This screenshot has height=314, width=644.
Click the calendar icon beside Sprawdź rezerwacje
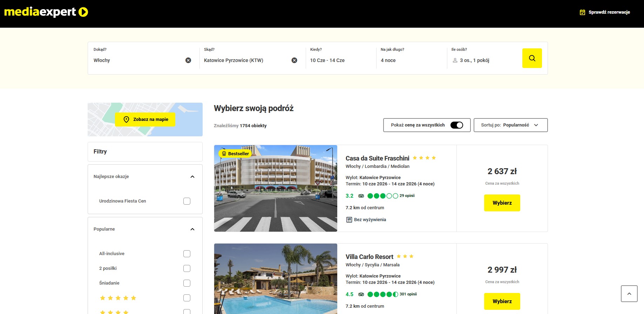582,12
